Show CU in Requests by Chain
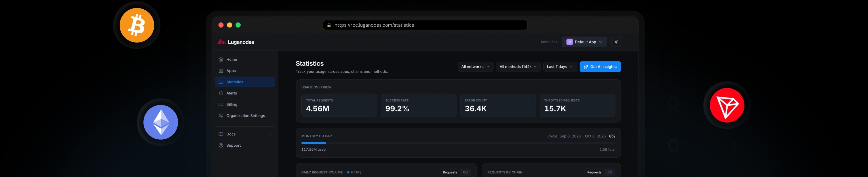This screenshot has width=868, height=177. 609,172
